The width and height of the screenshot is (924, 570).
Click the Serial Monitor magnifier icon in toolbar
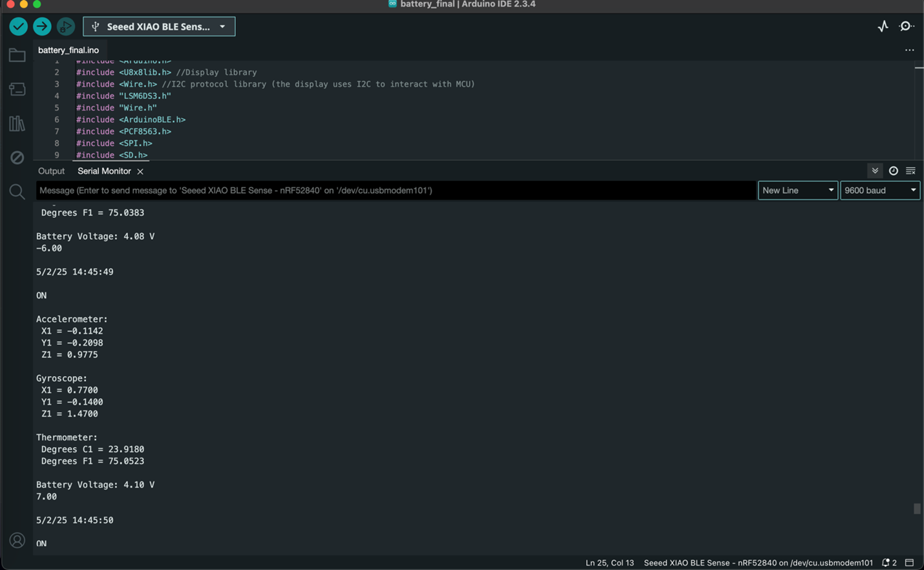pyautogui.click(x=906, y=26)
